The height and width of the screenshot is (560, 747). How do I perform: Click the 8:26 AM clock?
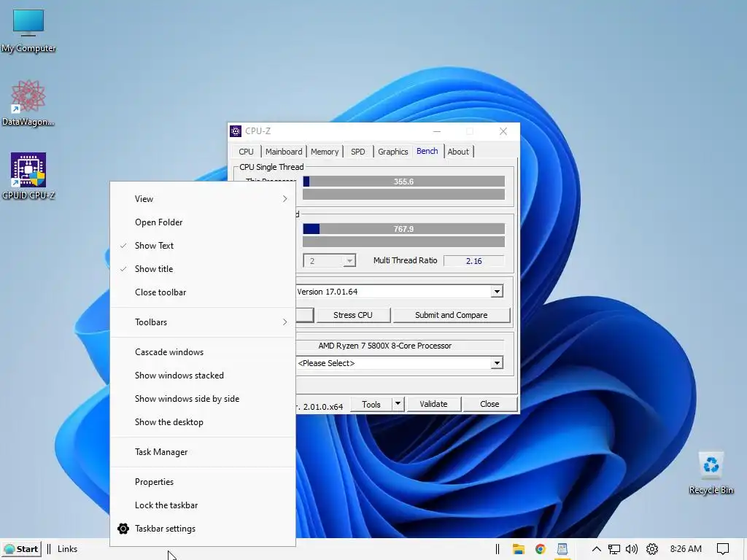coord(686,549)
